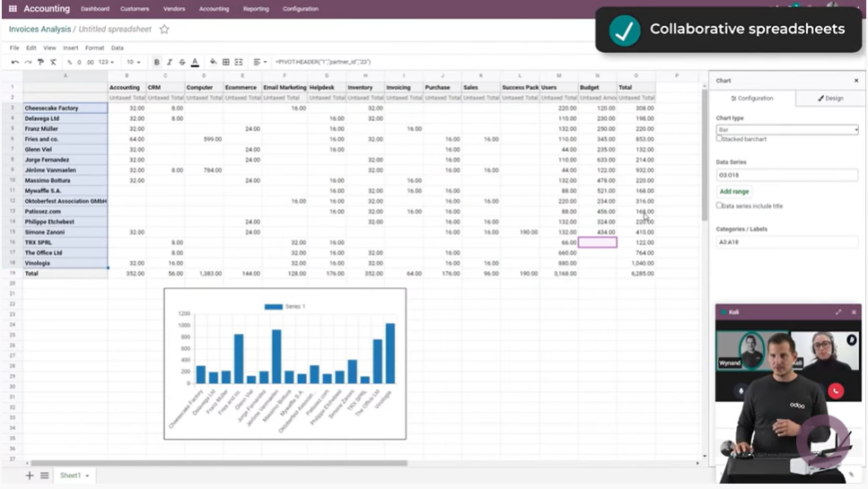The image size is (868, 489).
Task: Toggle strikethrough formatting
Action: click(x=182, y=62)
